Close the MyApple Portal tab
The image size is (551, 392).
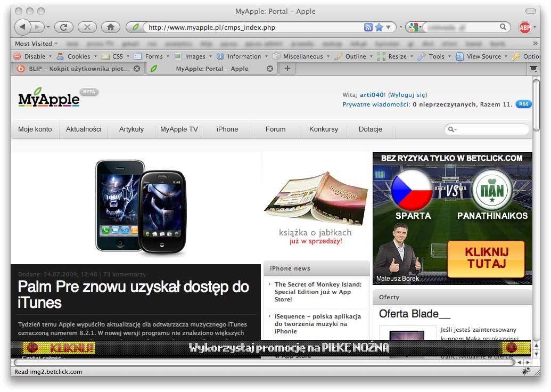point(269,69)
